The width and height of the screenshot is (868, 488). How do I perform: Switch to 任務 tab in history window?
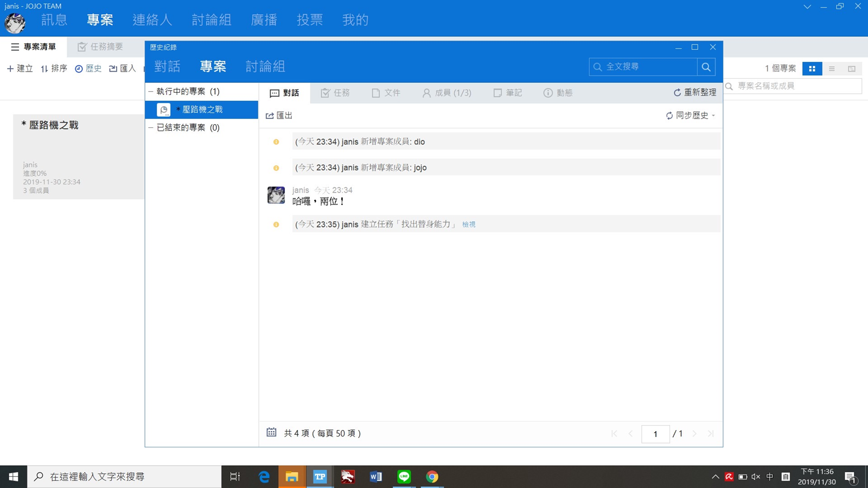[x=335, y=93]
